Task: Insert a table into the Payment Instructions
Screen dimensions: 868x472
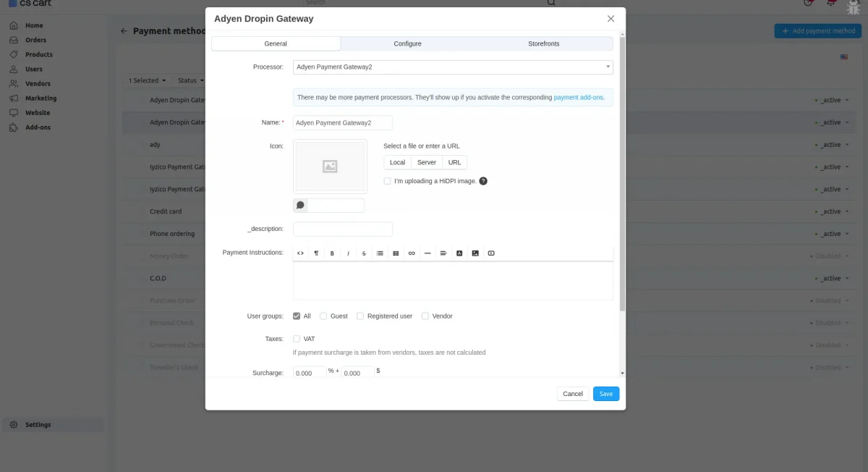Action: [396, 253]
